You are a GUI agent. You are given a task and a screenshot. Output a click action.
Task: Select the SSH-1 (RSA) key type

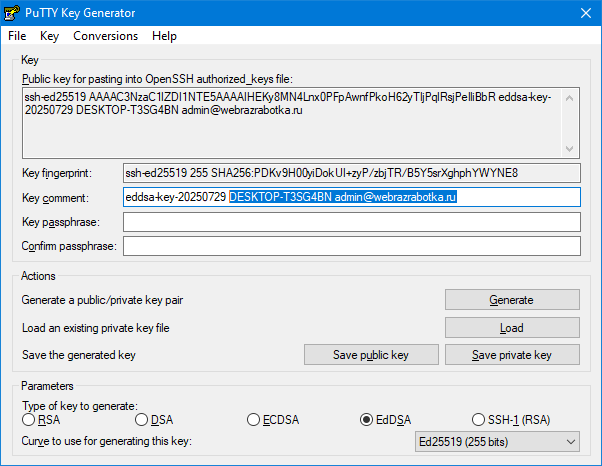(x=479, y=420)
